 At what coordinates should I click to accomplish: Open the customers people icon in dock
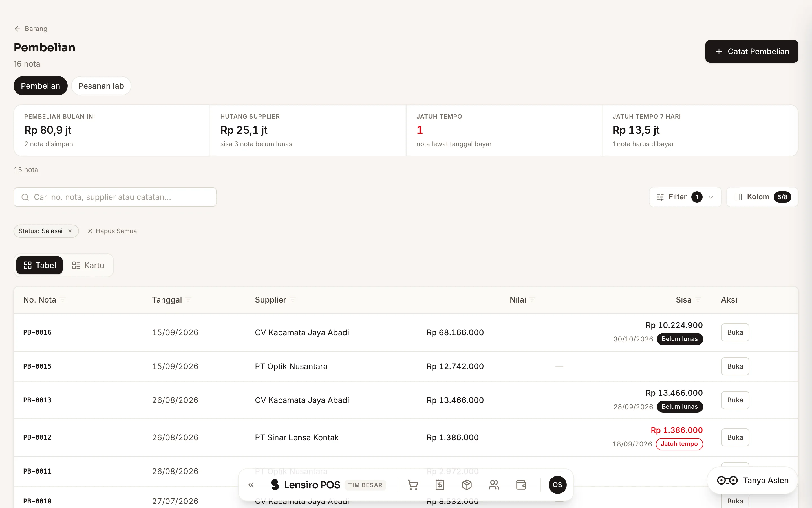tap(494, 485)
